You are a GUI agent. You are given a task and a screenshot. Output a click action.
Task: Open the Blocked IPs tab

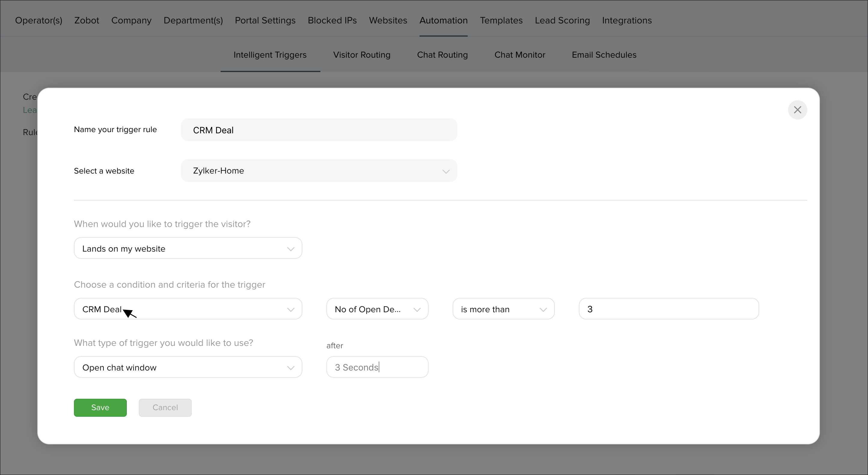(332, 20)
